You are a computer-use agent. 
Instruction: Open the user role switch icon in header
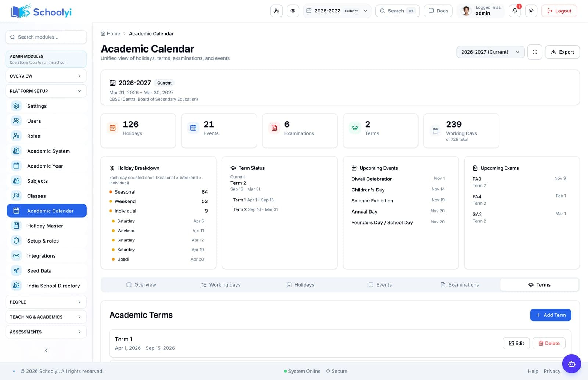tap(276, 11)
